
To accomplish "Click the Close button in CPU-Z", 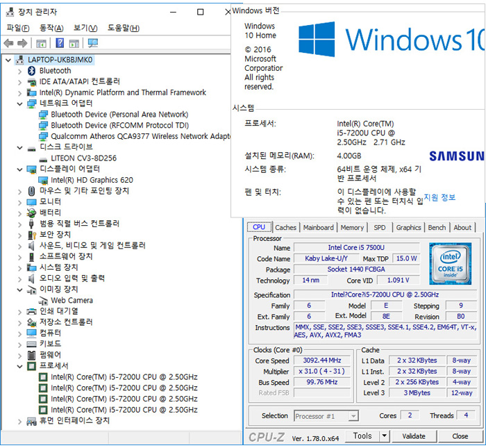I will [460, 436].
